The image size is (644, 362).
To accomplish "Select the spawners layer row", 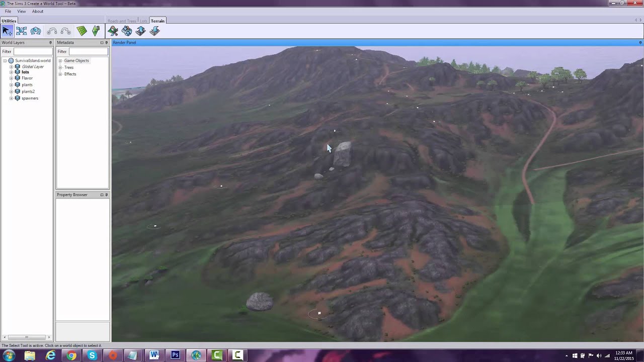I will (30, 98).
